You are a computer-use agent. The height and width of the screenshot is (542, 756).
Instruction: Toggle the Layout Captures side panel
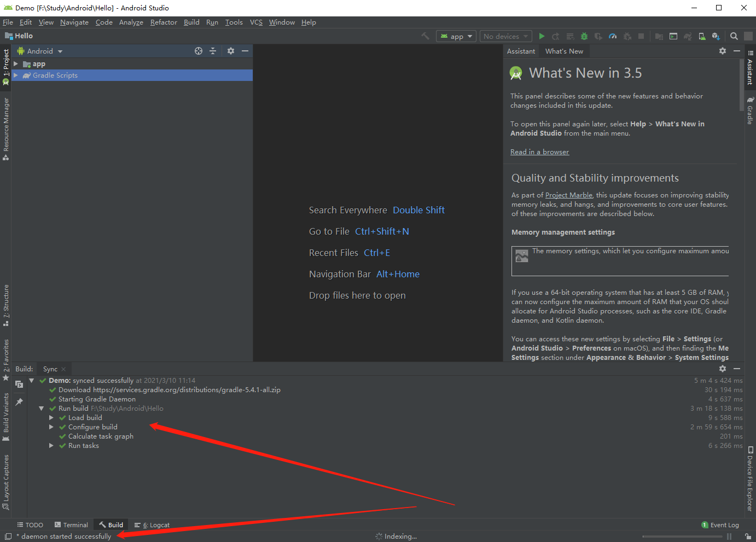point(6,482)
